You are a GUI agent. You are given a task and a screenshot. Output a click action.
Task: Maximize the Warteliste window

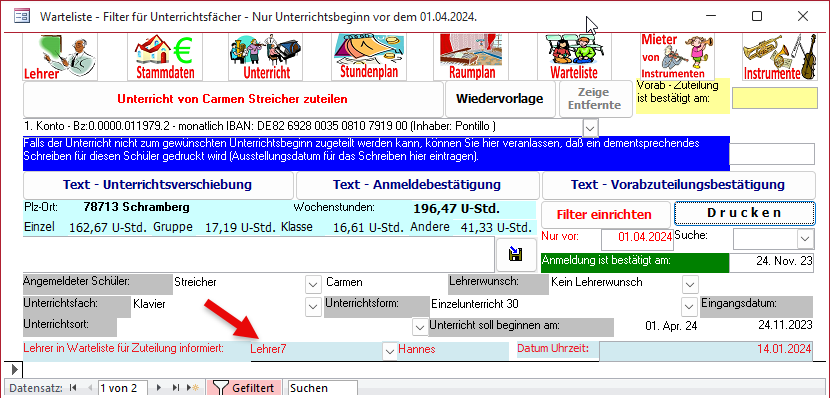click(757, 16)
